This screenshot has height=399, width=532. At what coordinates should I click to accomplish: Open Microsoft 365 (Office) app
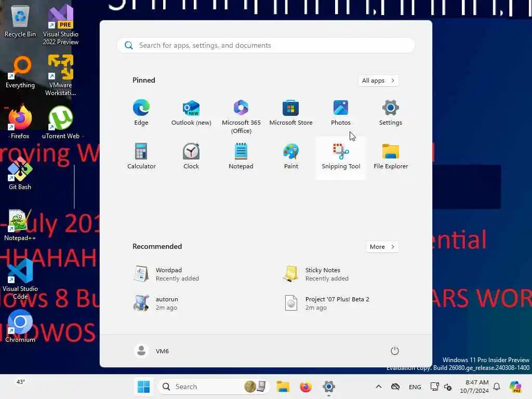click(241, 117)
